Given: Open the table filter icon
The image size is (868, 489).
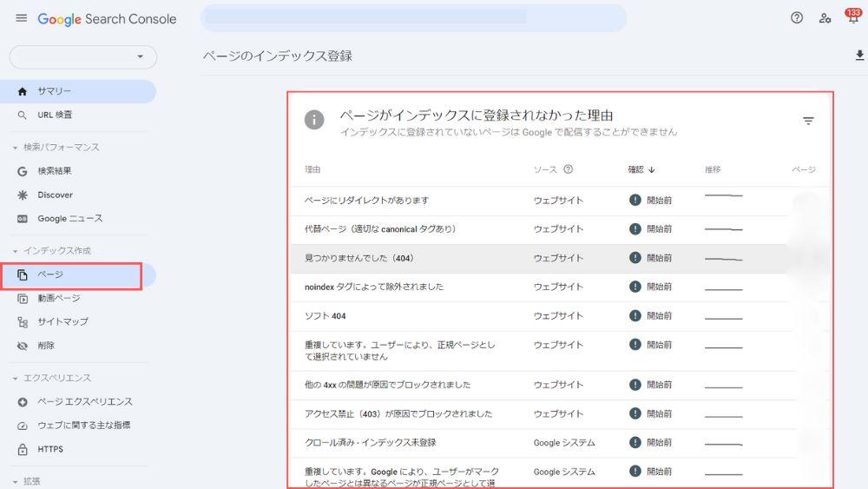Looking at the screenshot, I should pos(808,121).
